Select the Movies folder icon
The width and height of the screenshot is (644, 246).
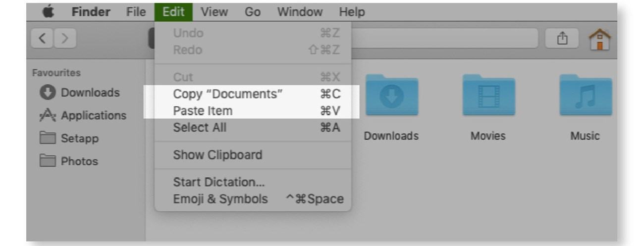click(488, 96)
